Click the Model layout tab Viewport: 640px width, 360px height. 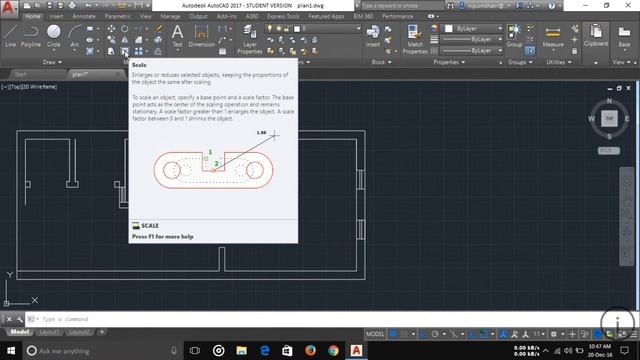point(19,332)
